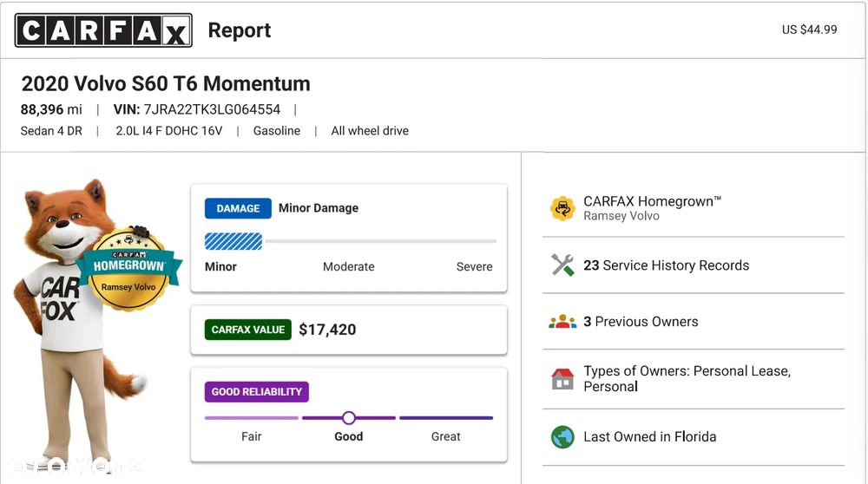Click the Ramsey Volvo dealer subtitle
The image size is (868, 484).
point(621,216)
